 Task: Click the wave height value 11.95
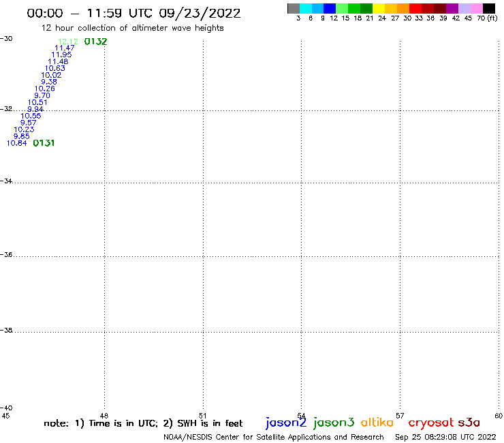tap(61, 55)
